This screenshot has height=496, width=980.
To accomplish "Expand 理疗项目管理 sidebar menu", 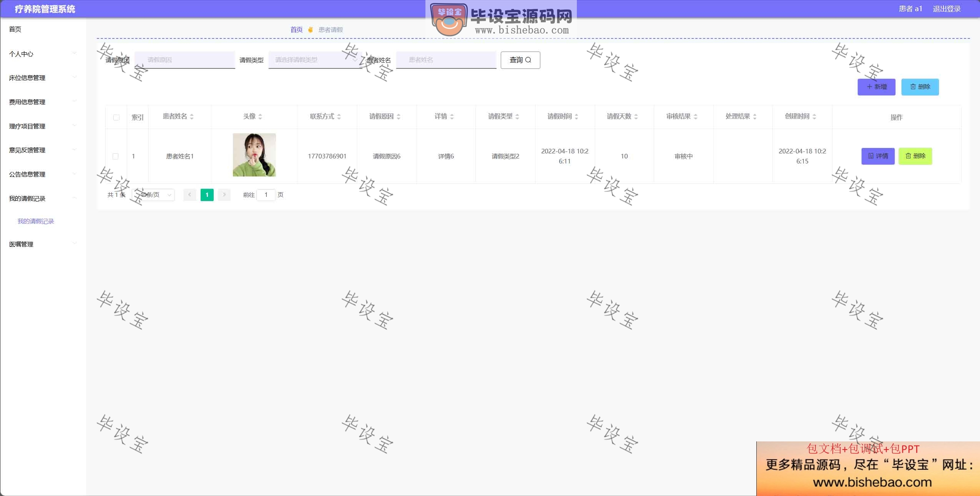I will click(43, 126).
